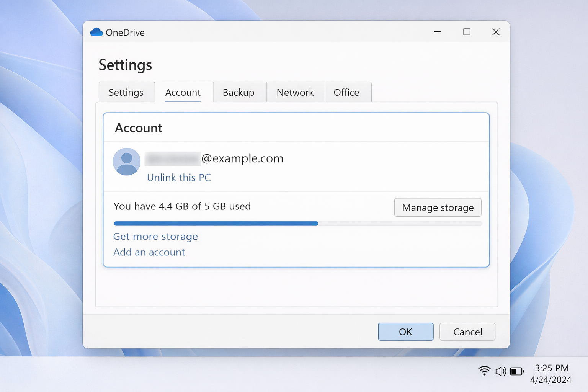Follow the Get more storage link
This screenshot has width=588, height=392.
point(155,237)
